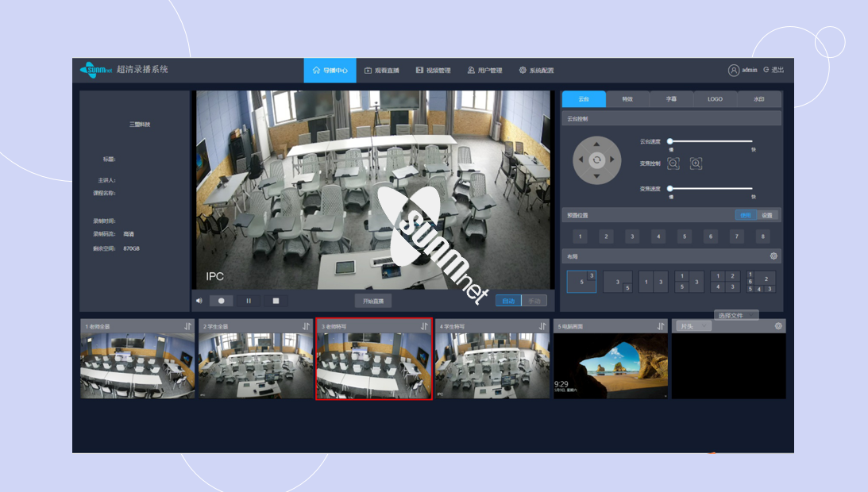The width and height of the screenshot is (868, 492).
Task: Switch to the 字幕 tab
Action: pyautogui.click(x=671, y=99)
